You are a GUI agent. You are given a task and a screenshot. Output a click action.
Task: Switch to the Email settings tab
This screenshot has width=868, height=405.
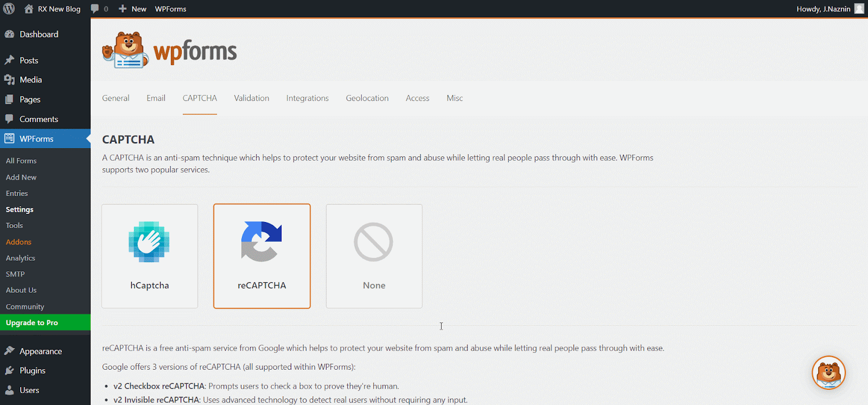(156, 98)
